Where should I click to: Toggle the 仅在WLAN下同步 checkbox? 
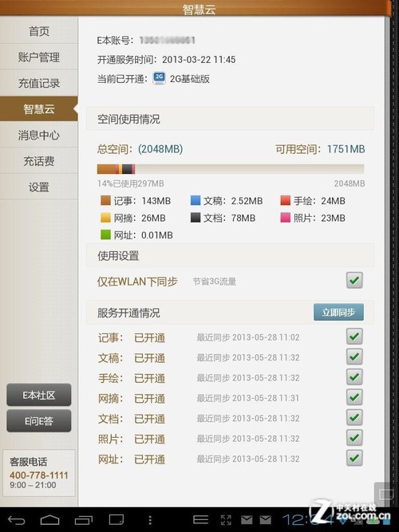(354, 280)
